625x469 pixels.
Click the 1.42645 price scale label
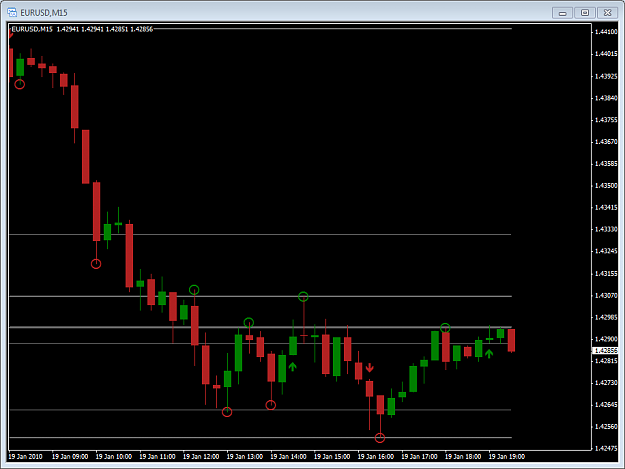point(606,405)
